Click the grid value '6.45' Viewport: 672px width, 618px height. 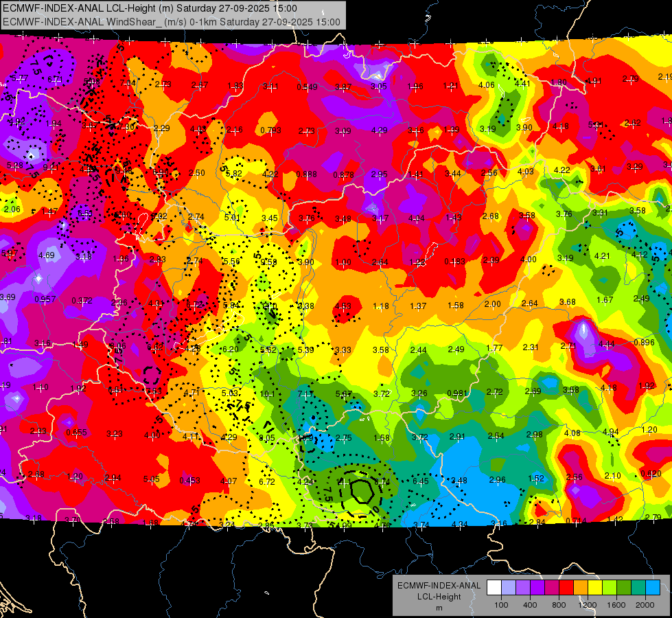[x=420, y=481]
